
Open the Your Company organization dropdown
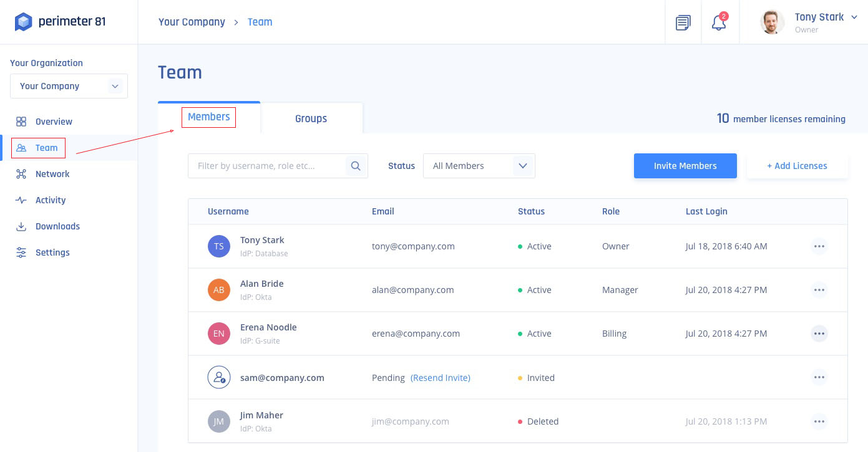point(69,86)
